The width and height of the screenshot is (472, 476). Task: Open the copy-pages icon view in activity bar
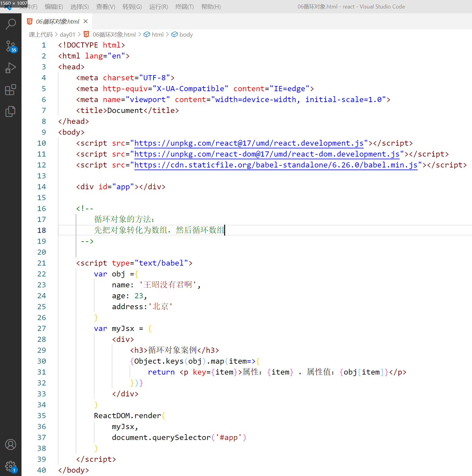tap(11, 111)
